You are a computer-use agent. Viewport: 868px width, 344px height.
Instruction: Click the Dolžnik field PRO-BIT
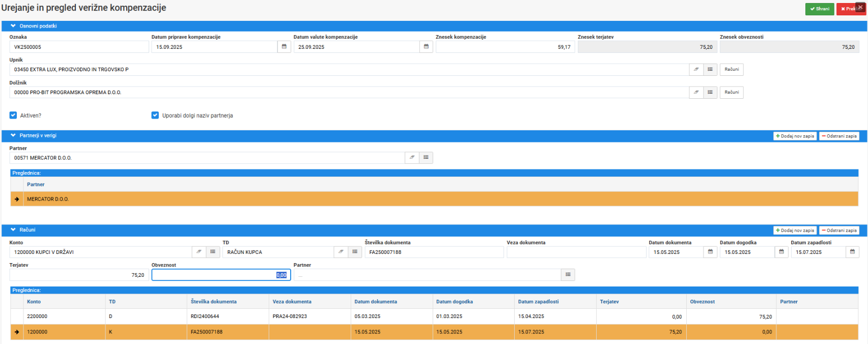pos(349,92)
